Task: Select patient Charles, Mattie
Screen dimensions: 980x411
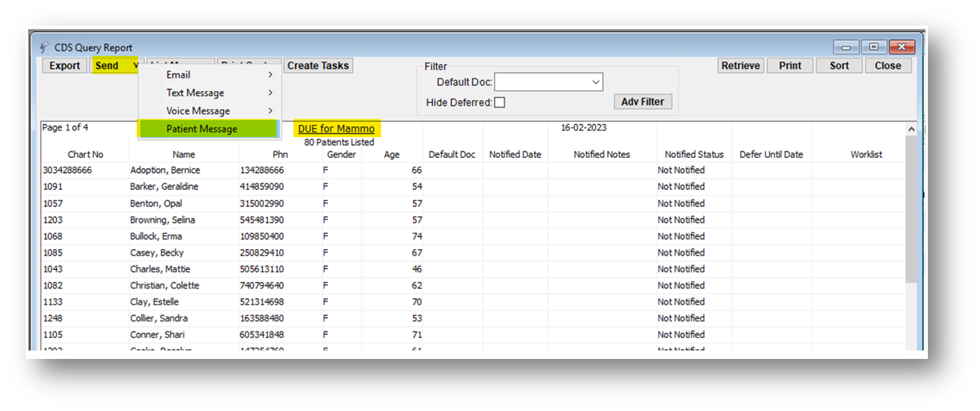Action: pyautogui.click(x=160, y=269)
